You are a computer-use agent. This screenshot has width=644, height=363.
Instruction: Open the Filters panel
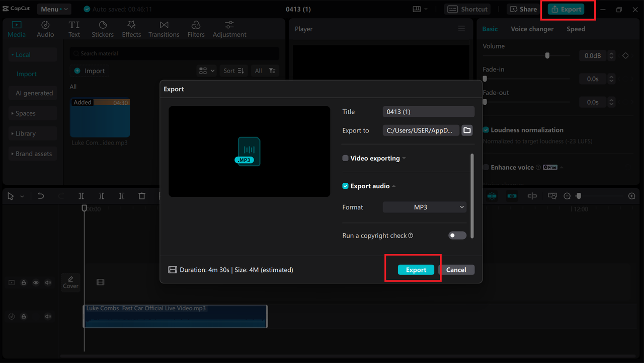[x=196, y=28]
